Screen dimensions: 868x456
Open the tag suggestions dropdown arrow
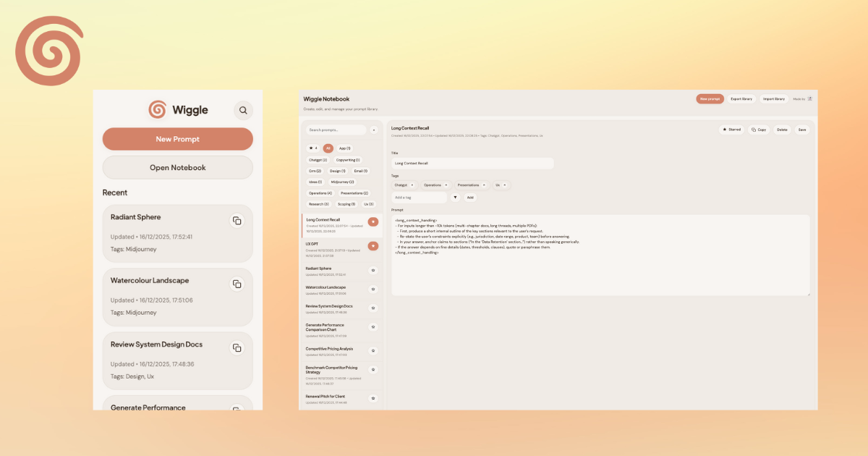click(x=455, y=197)
